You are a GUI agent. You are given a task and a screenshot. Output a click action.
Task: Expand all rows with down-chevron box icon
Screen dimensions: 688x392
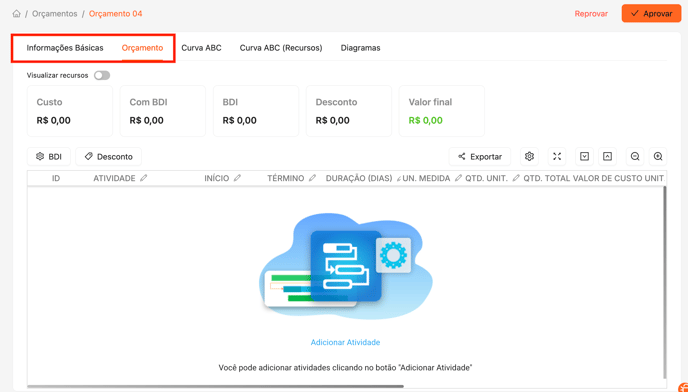(x=584, y=157)
